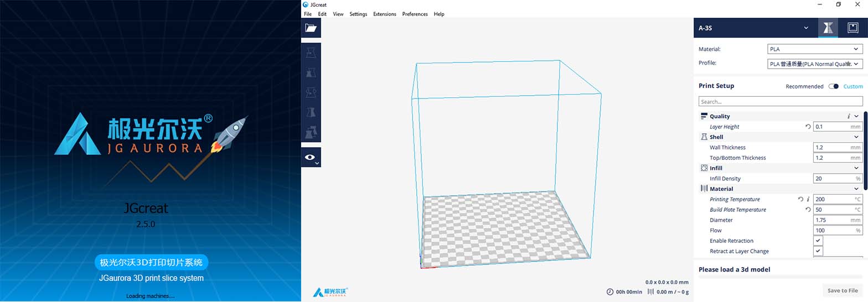Edit the Diameter field
The width and height of the screenshot is (868, 302).
(838, 220)
